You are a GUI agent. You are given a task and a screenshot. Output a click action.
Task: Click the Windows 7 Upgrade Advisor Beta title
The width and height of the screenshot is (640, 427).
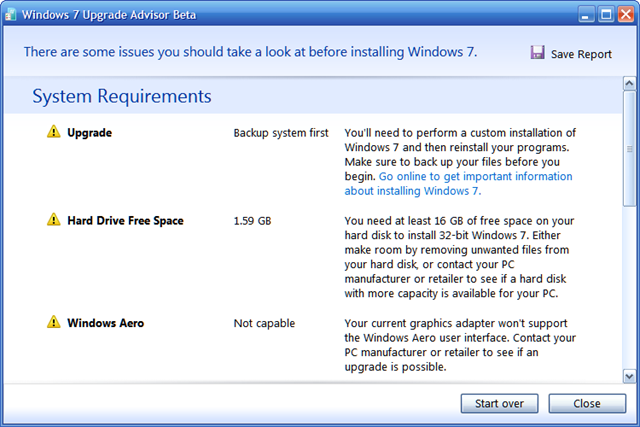click(x=109, y=15)
